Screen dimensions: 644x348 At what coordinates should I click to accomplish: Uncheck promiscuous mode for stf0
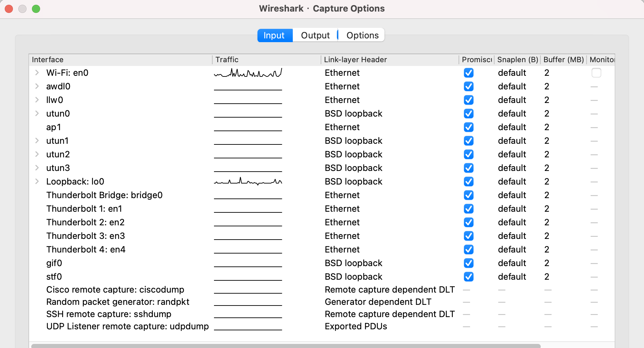[469, 277]
